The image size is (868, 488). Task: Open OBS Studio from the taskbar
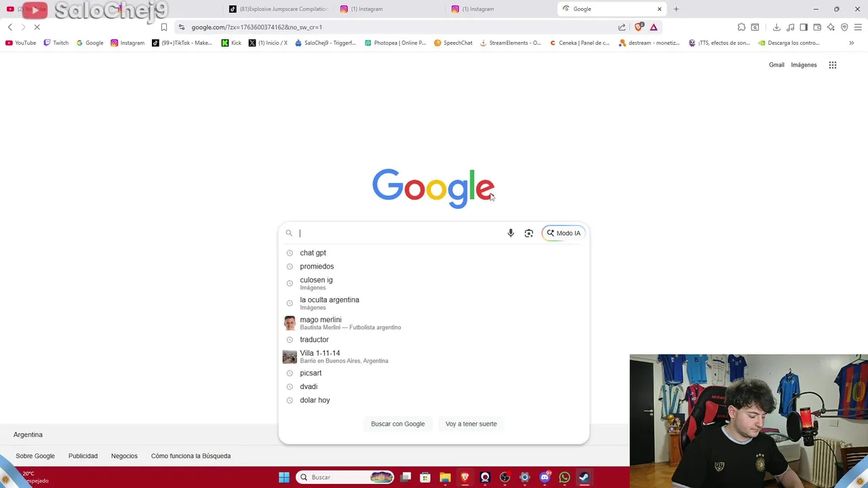pyautogui.click(x=505, y=477)
